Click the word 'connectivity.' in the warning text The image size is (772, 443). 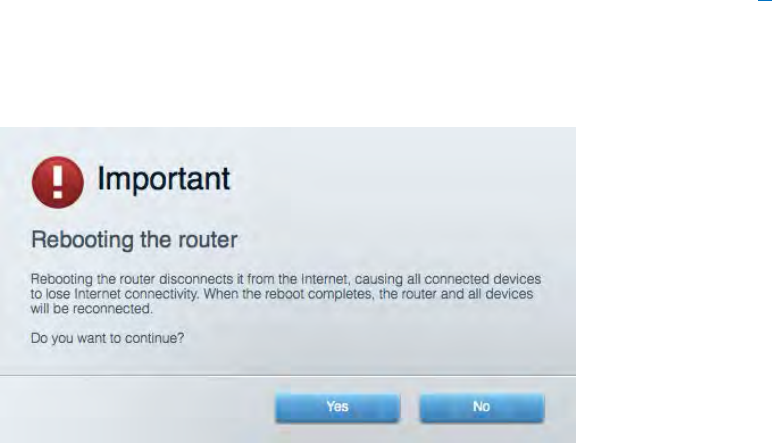(162, 294)
